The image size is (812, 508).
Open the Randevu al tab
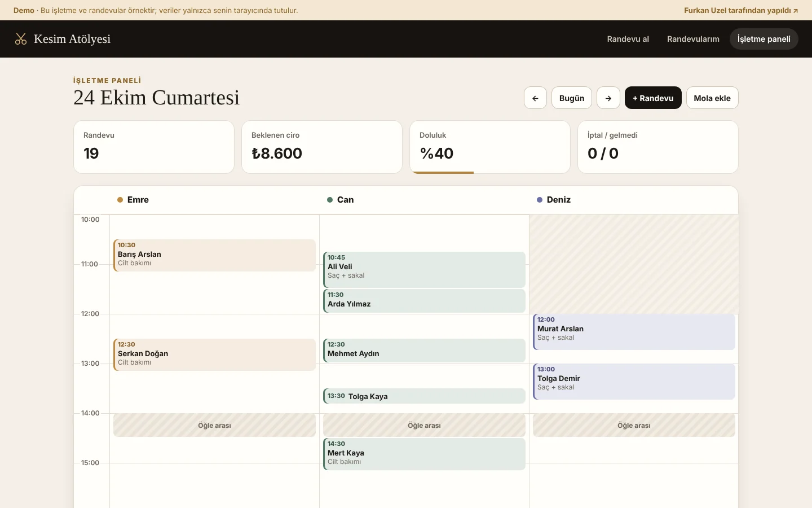pos(628,39)
